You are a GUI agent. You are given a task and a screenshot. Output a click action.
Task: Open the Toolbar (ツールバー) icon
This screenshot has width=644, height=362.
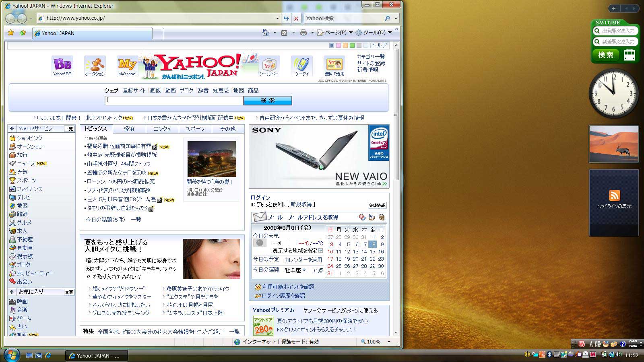point(269,66)
